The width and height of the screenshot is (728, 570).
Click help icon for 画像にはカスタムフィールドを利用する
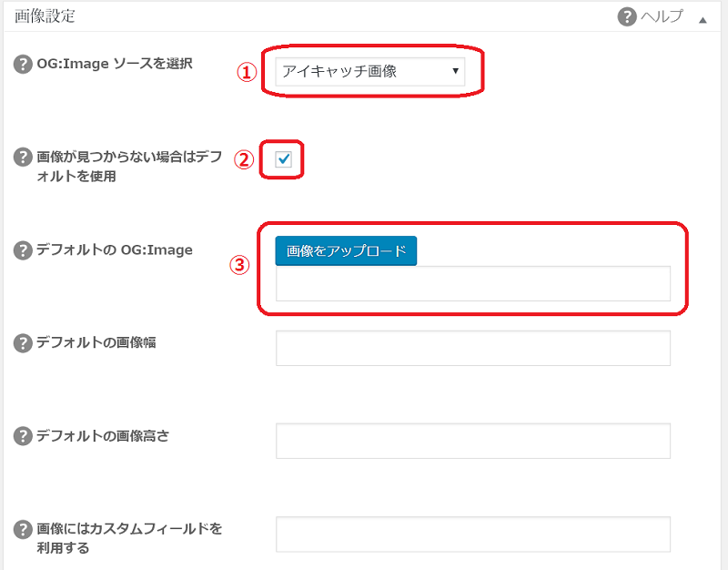pos(23,530)
